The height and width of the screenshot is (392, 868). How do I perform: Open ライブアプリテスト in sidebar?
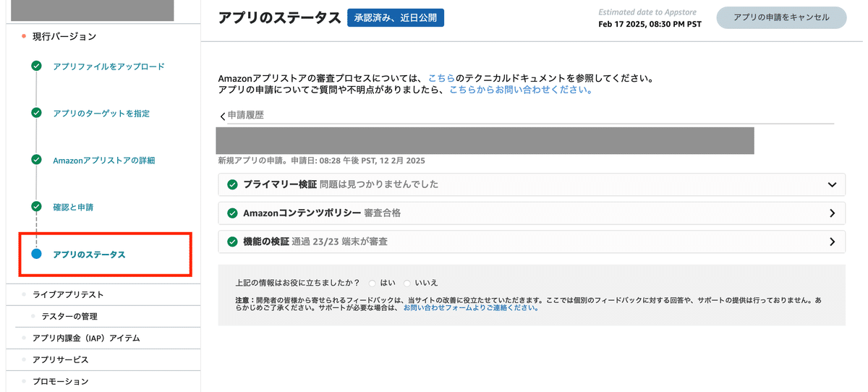coord(68,294)
